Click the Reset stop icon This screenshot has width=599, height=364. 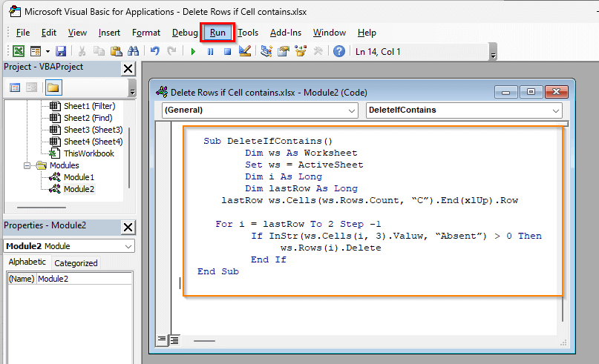pyautogui.click(x=228, y=51)
